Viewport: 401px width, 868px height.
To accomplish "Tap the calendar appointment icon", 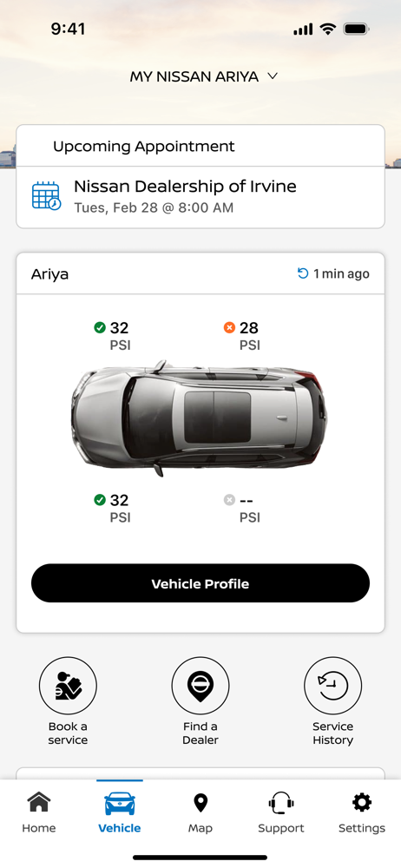I will 46,196.
